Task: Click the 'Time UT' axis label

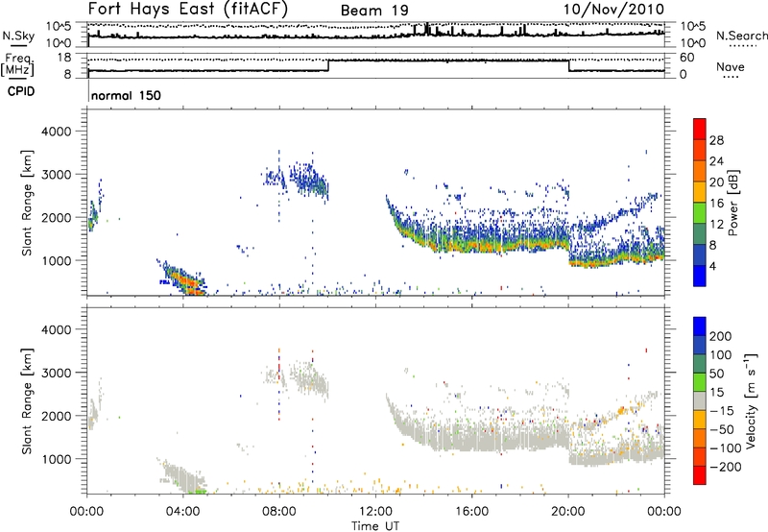Action: (x=375, y=526)
